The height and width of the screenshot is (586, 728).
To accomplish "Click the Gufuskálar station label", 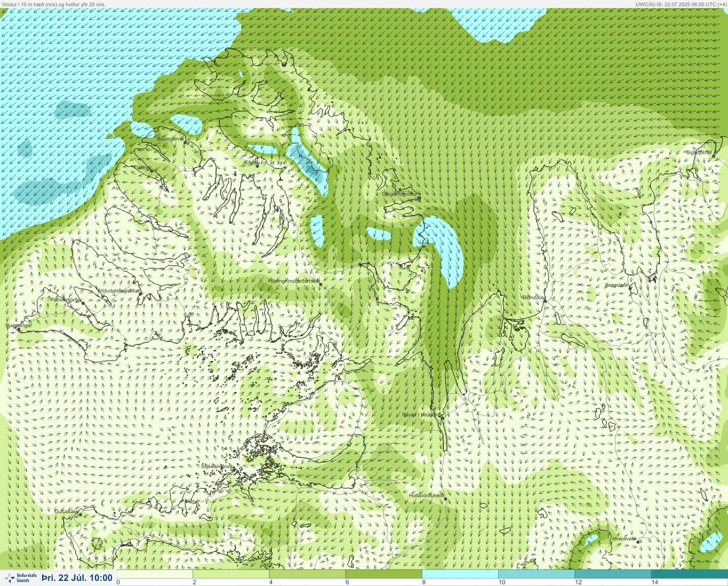I will point(66,511).
